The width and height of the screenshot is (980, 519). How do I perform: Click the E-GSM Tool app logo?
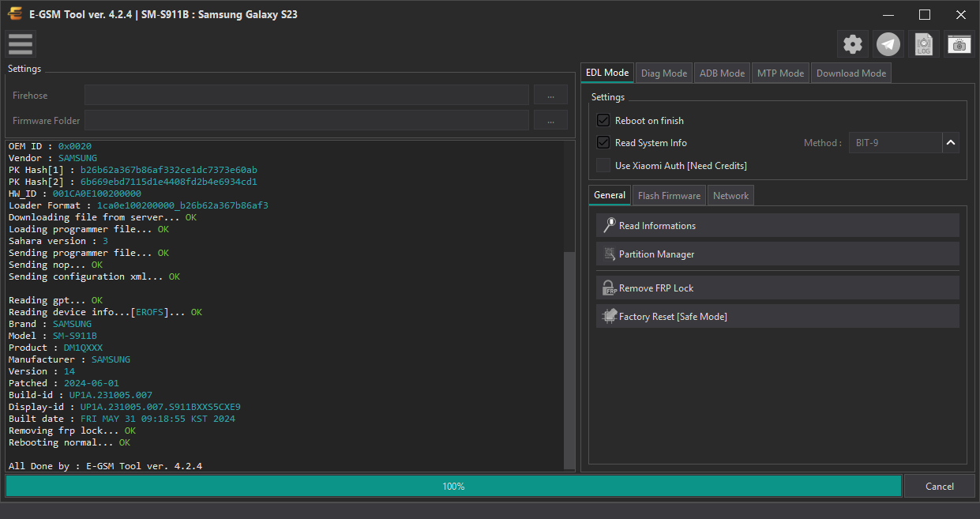pyautogui.click(x=15, y=14)
